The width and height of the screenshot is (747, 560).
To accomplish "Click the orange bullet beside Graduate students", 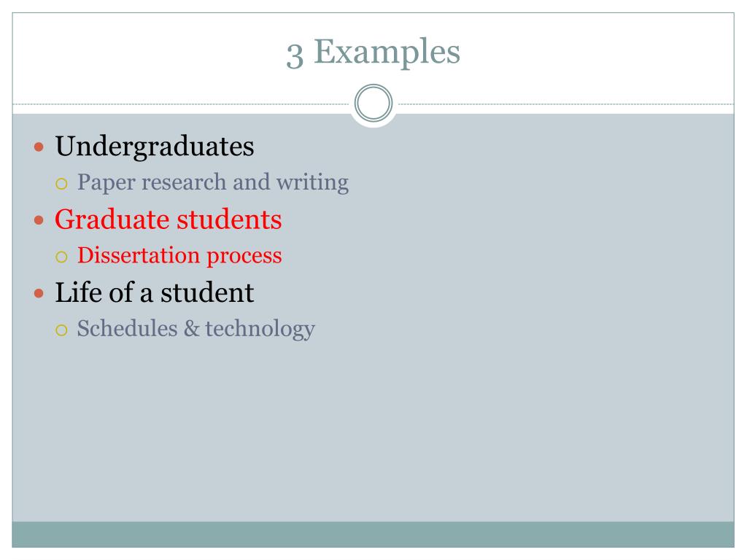I will tap(39, 220).
